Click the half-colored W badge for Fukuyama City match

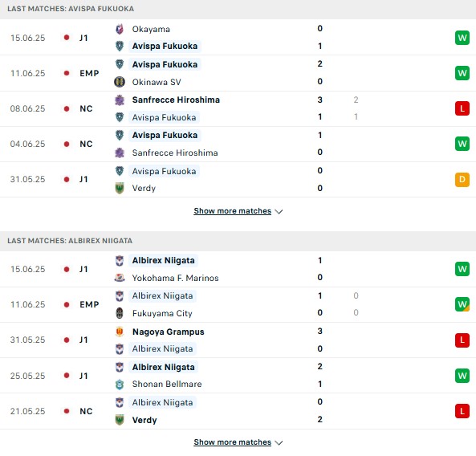[462, 304]
